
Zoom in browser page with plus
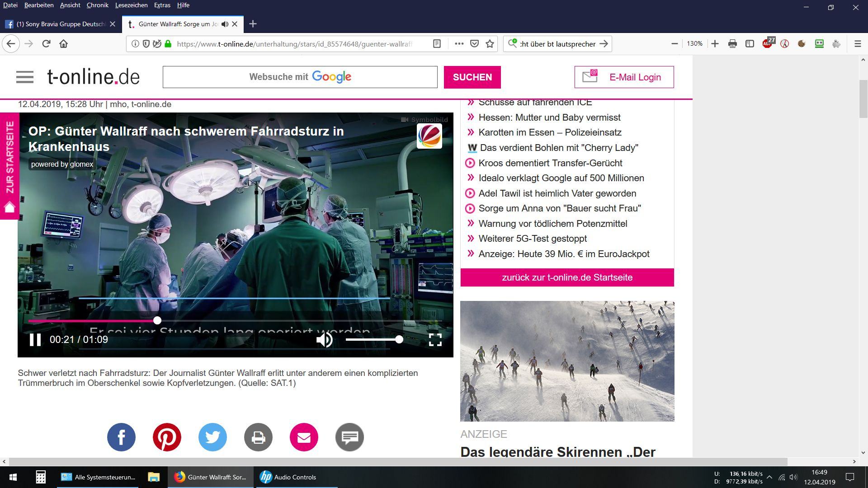pyautogui.click(x=715, y=44)
